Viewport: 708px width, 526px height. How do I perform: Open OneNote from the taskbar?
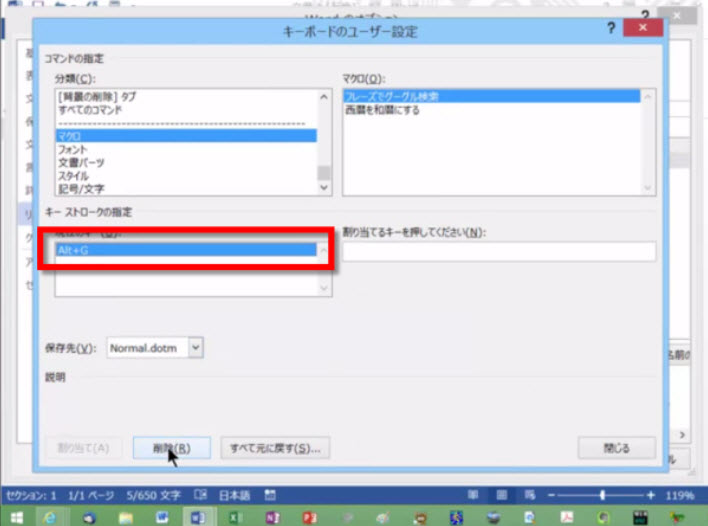tap(270, 516)
